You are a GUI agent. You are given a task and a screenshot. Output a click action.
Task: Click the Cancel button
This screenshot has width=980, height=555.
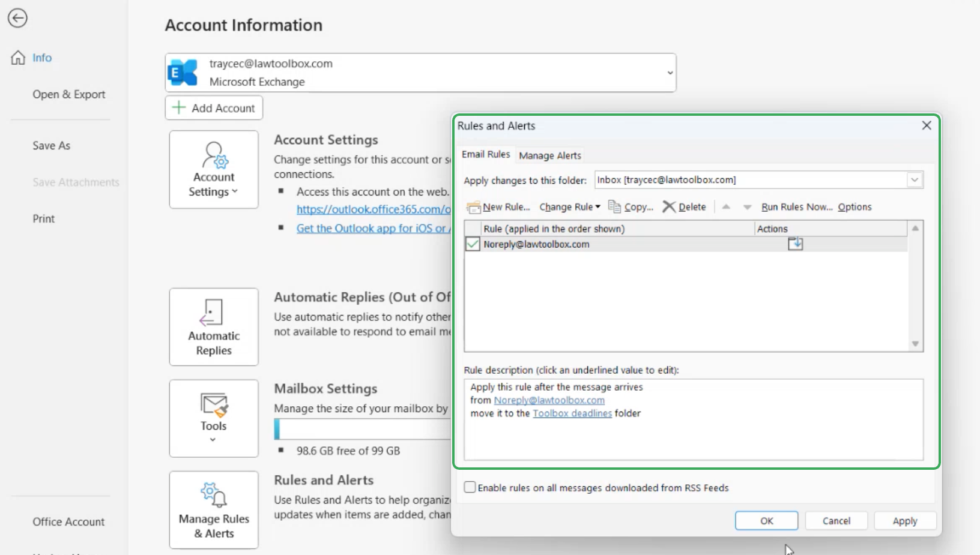pos(836,521)
